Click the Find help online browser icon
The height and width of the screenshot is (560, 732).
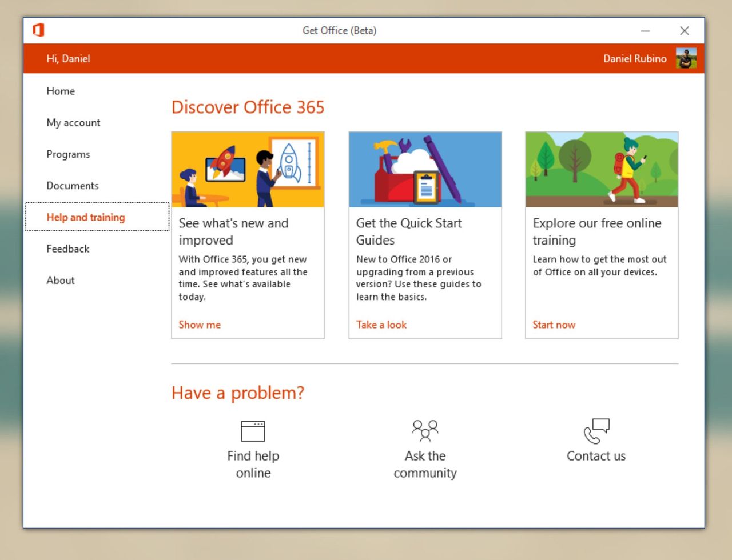click(x=253, y=431)
